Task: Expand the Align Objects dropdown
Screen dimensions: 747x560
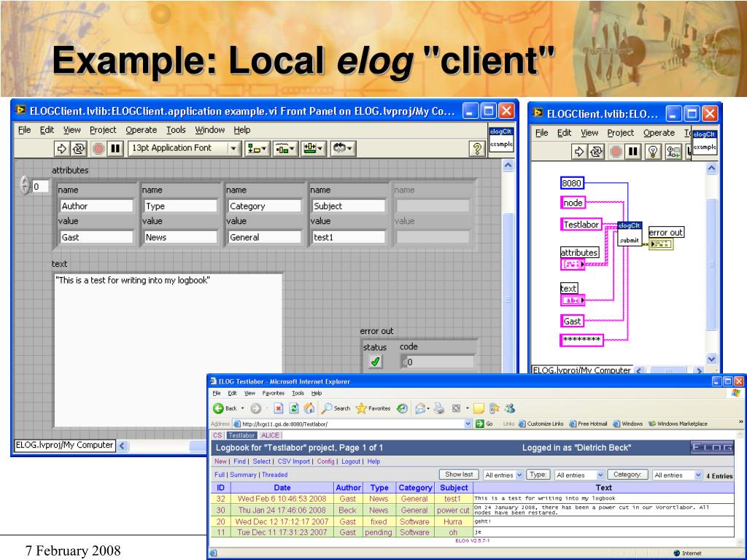Action: [x=258, y=148]
